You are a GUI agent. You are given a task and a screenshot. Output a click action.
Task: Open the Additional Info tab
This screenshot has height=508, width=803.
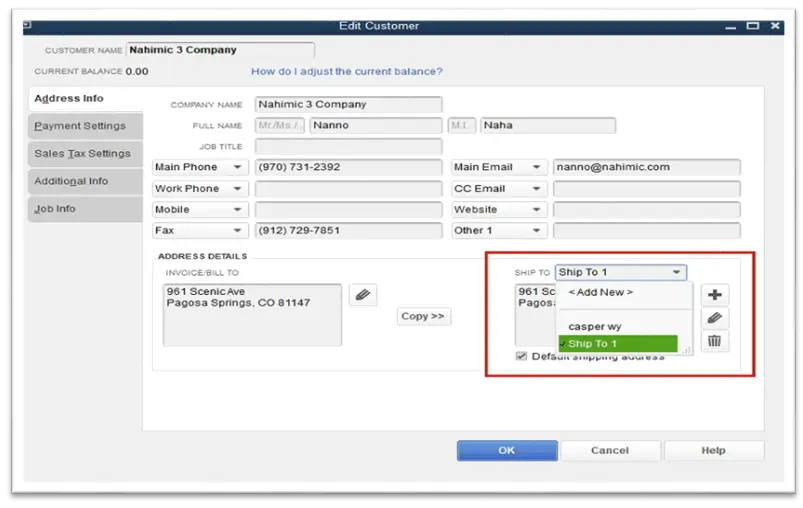tap(85, 181)
